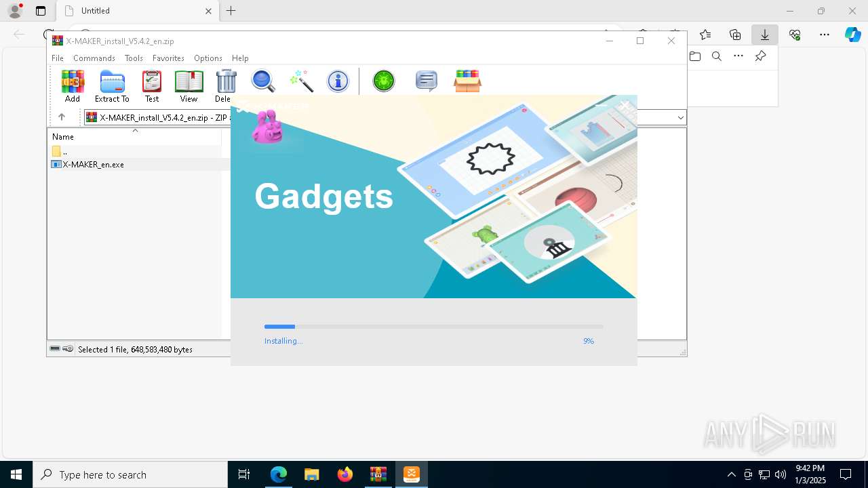868x488 pixels.
Task: Switch to X-MAKER installer on taskbar
Action: click(412, 474)
